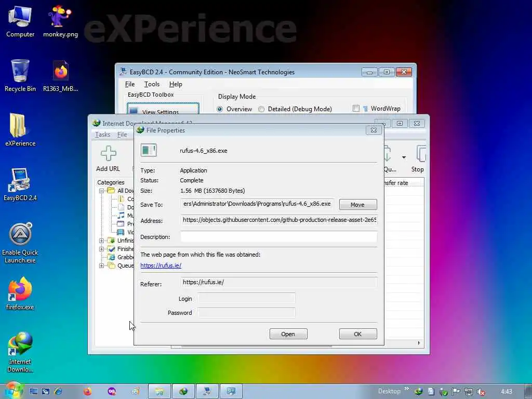Click the taskbar clock showing 4:43
The width and height of the screenshot is (532, 399).
point(507,392)
